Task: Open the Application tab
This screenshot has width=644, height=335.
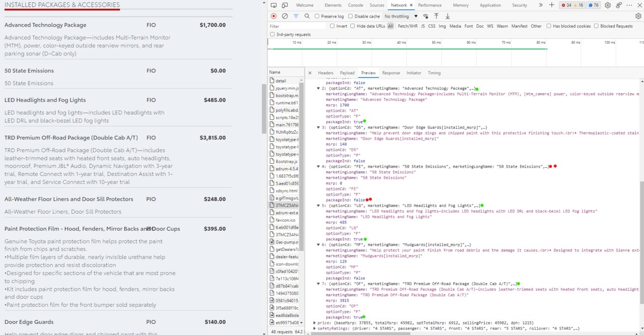Action: pos(490,5)
